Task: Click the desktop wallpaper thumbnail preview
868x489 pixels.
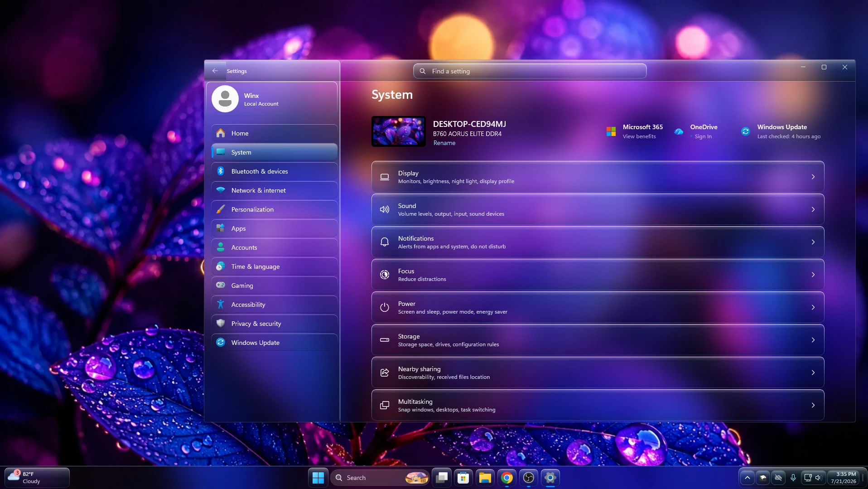Action: point(399,131)
